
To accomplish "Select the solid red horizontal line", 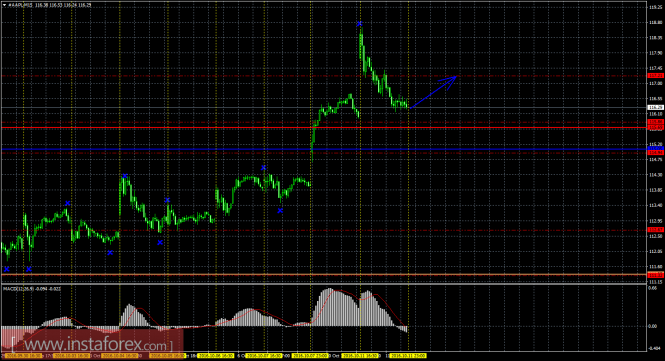I will click(324, 127).
